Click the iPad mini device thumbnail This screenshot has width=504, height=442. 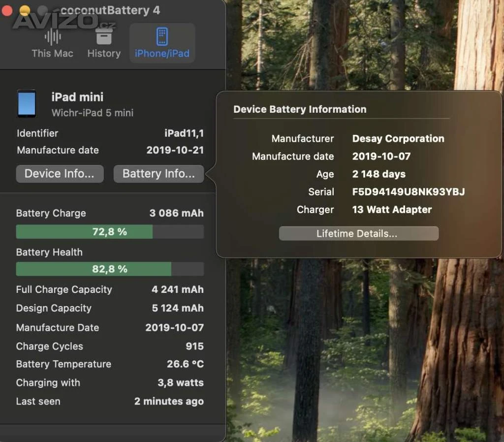click(27, 103)
